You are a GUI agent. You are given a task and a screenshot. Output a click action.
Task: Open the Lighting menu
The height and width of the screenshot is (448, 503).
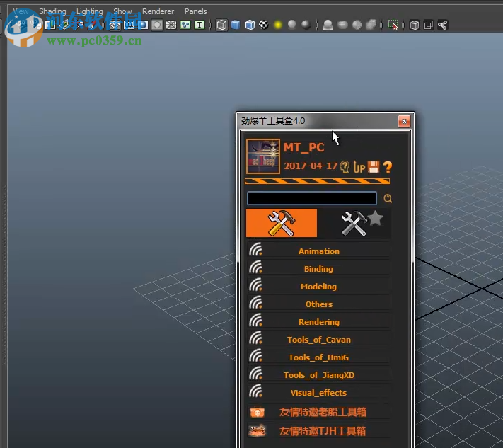pyautogui.click(x=90, y=11)
